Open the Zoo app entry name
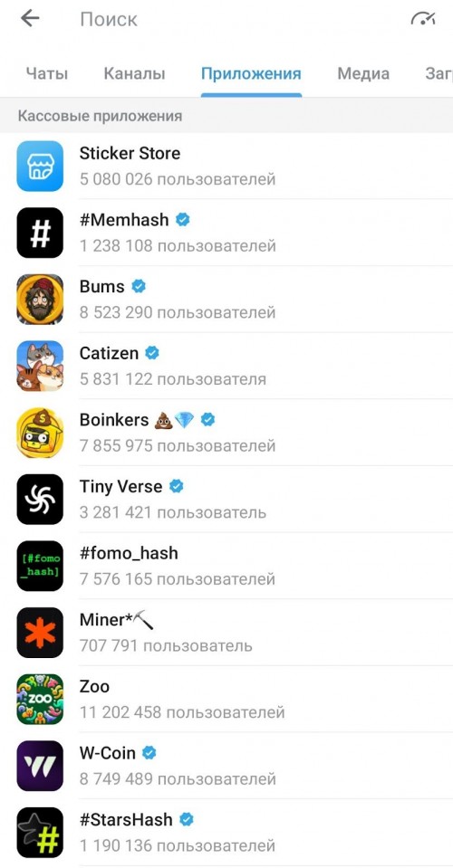This screenshot has width=453, height=868. tap(95, 686)
